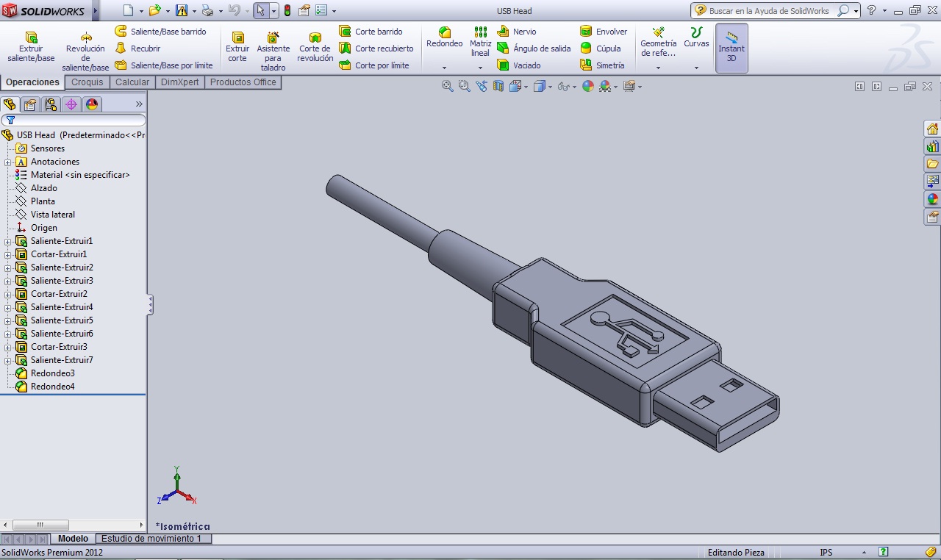941x560 pixels.
Task: Open the DimXpertManager panel tab
Action: click(71, 104)
